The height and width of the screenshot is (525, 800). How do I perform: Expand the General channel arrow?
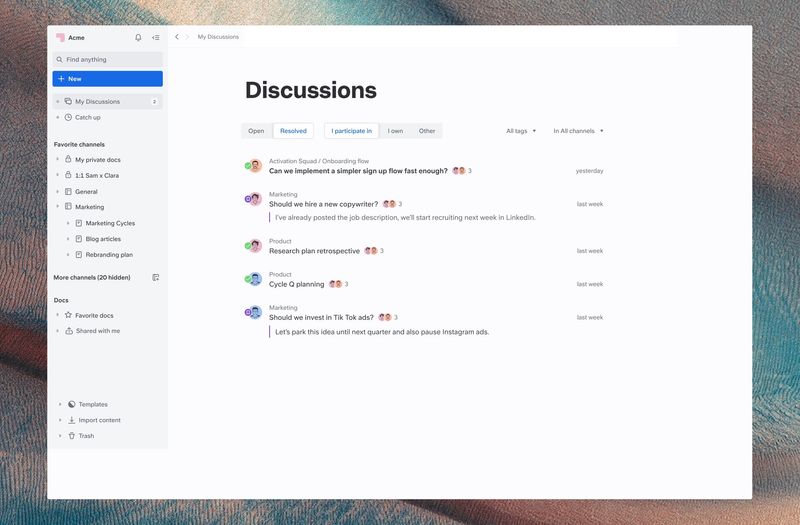(58, 191)
